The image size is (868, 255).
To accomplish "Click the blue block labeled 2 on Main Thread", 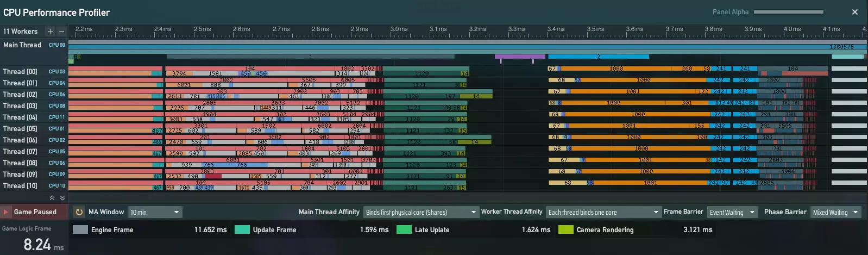I will [x=598, y=57].
